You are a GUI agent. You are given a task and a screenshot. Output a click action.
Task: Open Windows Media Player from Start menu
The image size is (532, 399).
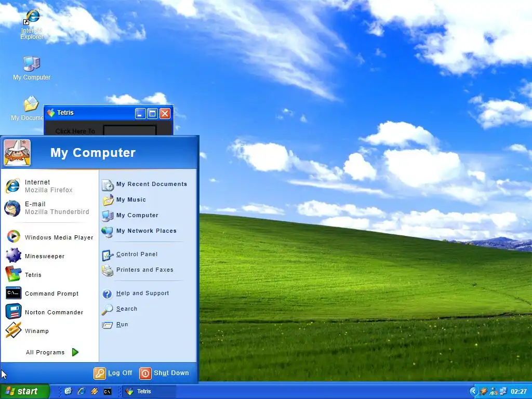pos(49,237)
